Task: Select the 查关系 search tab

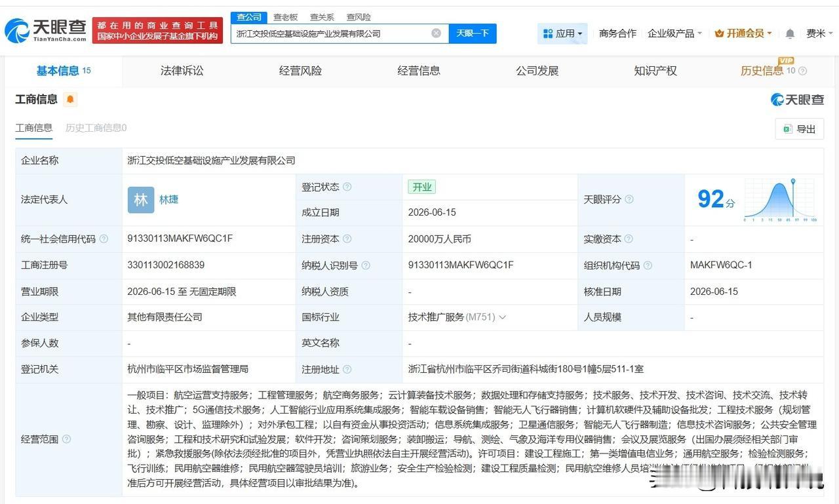Action: click(322, 17)
